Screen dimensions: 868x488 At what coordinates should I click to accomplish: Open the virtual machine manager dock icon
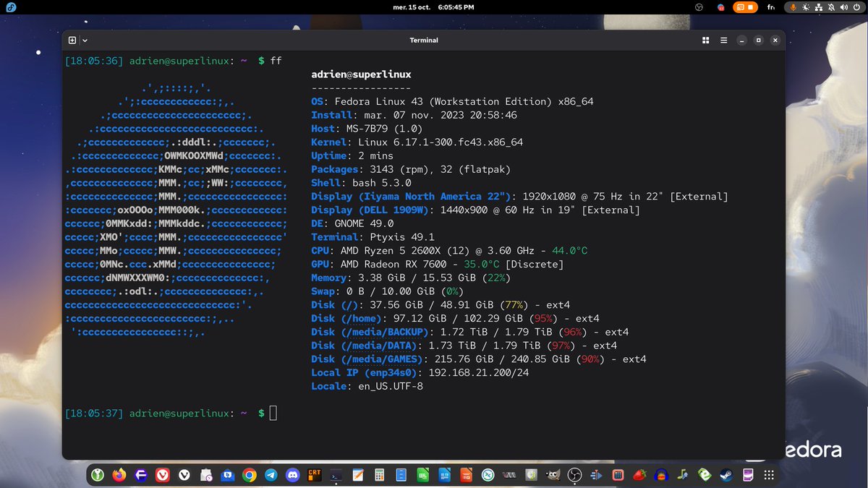point(509,475)
